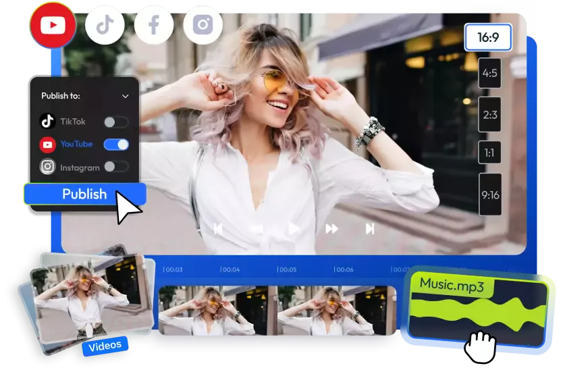Collapse the Publish to dropdown chevron

126,96
